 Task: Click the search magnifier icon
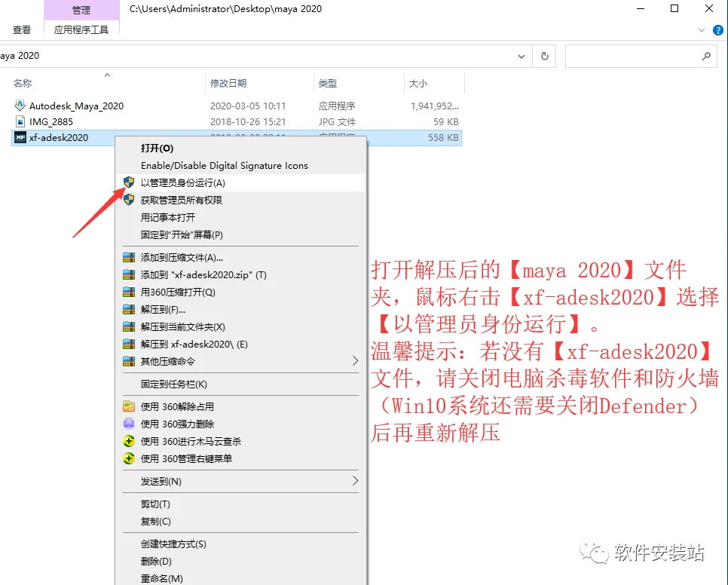706,57
